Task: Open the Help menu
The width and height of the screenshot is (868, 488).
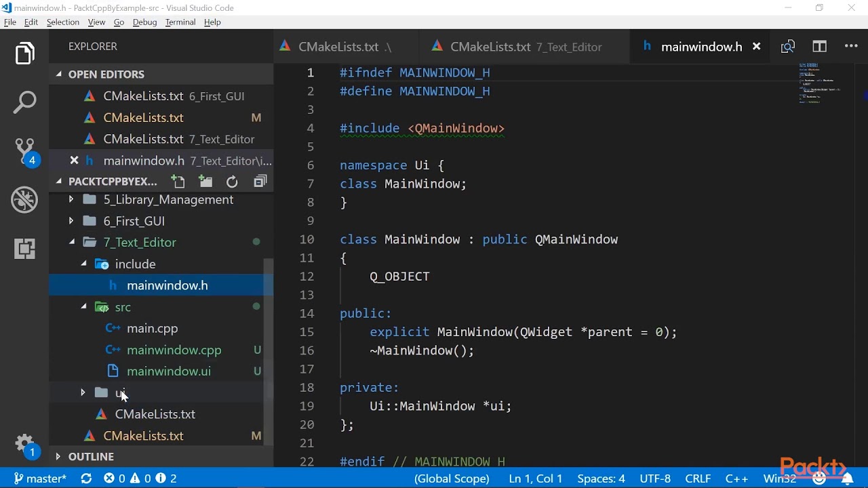Action: coord(212,22)
